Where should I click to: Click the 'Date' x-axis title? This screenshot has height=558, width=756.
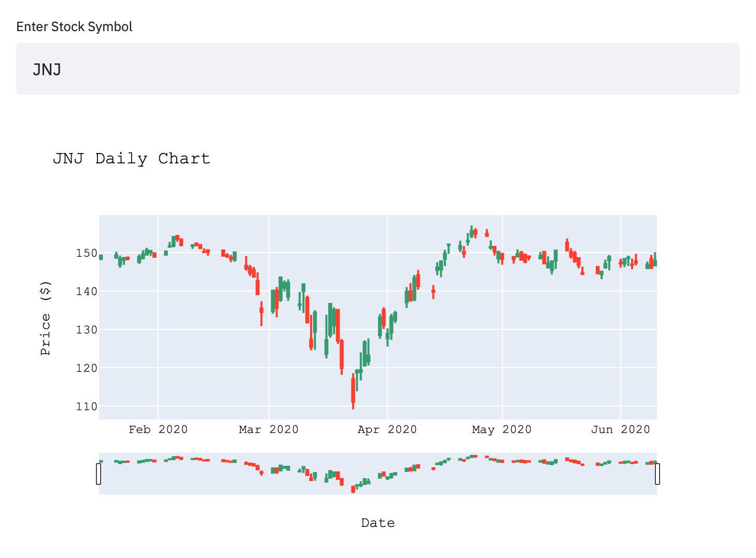pos(378,523)
